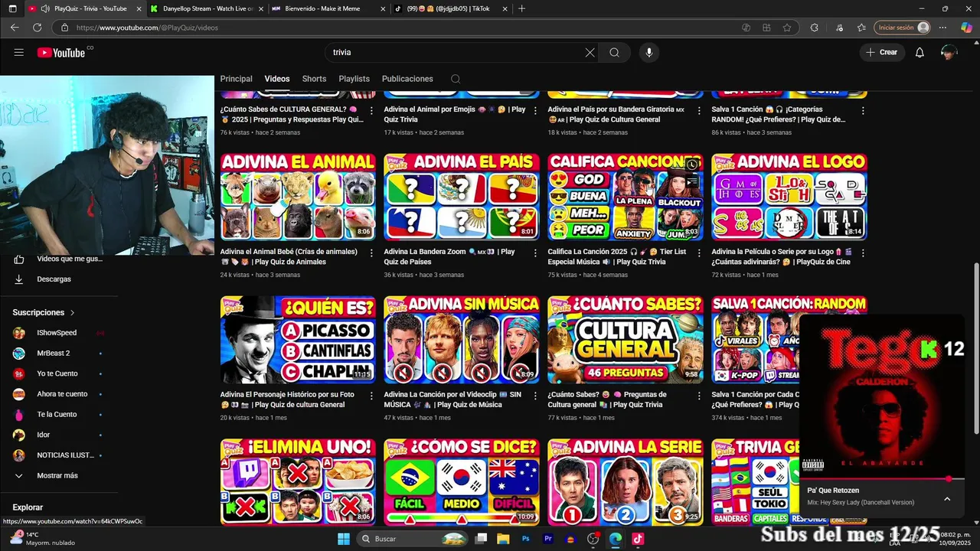The height and width of the screenshot is (551, 980).
Task: Click the Iniciar sesión browser profile button
Action: pyautogui.click(x=902, y=28)
